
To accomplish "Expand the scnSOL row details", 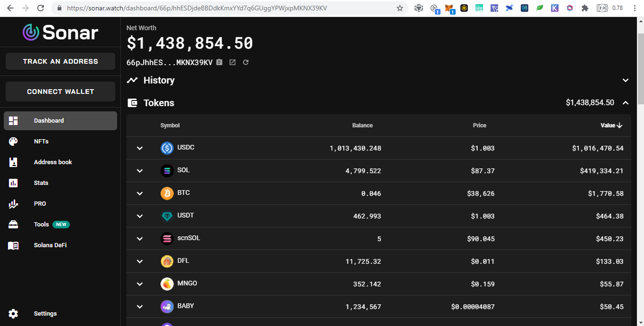I will point(140,239).
